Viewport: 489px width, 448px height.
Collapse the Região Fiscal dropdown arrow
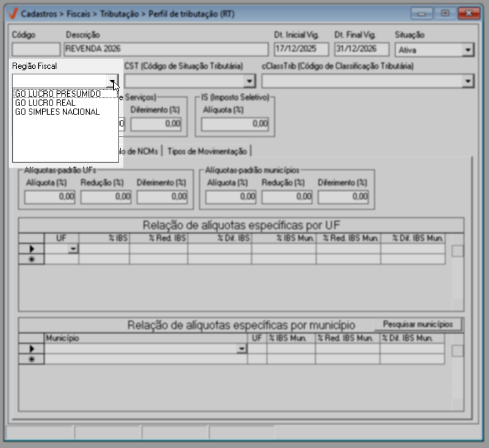(x=113, y=82)
